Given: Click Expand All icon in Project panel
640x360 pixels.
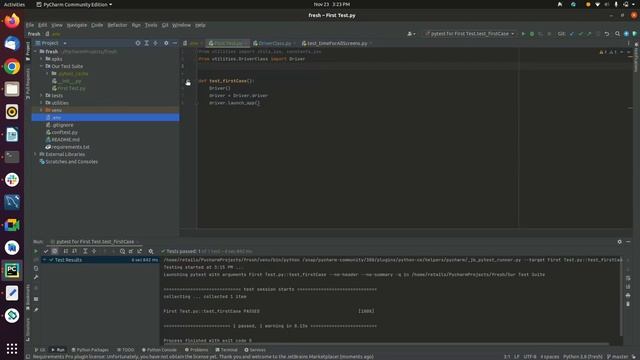Looking at the screenshot, I should [x=147, y=43].
